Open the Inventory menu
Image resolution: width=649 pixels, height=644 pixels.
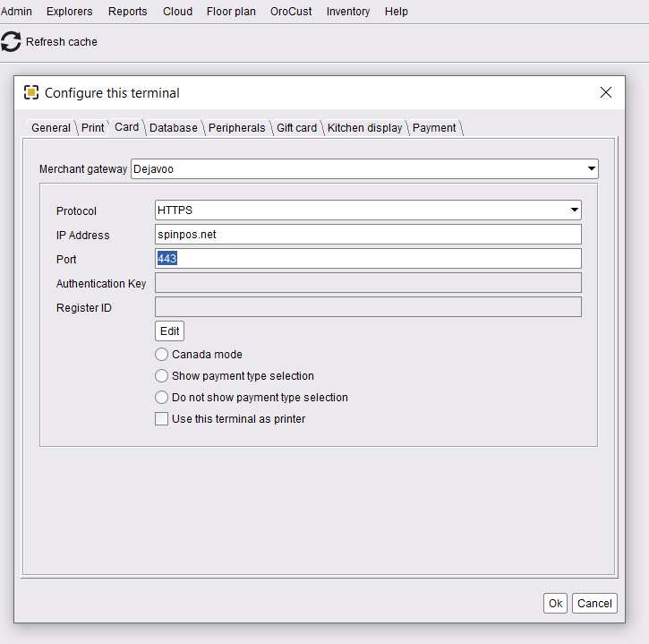(348, 12)
